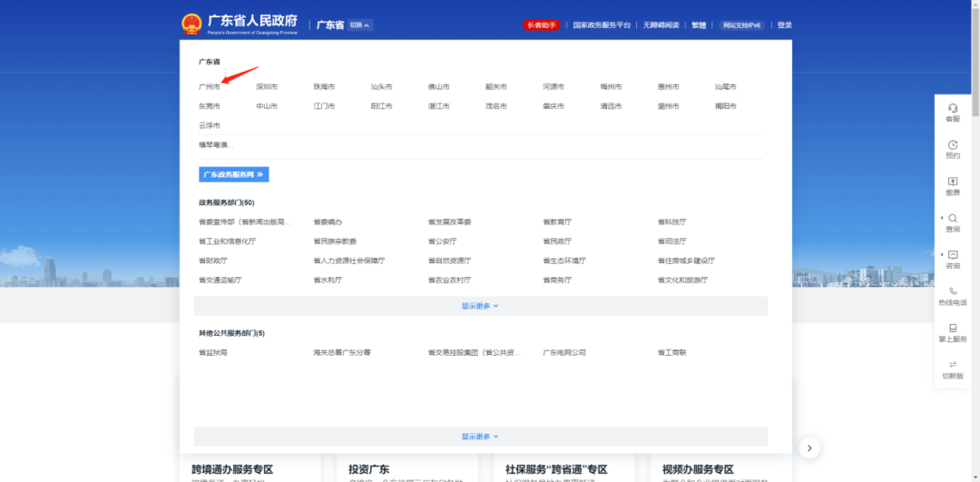
Task: Open 省发展改革委 department link
Action: (x=450, y=221)
